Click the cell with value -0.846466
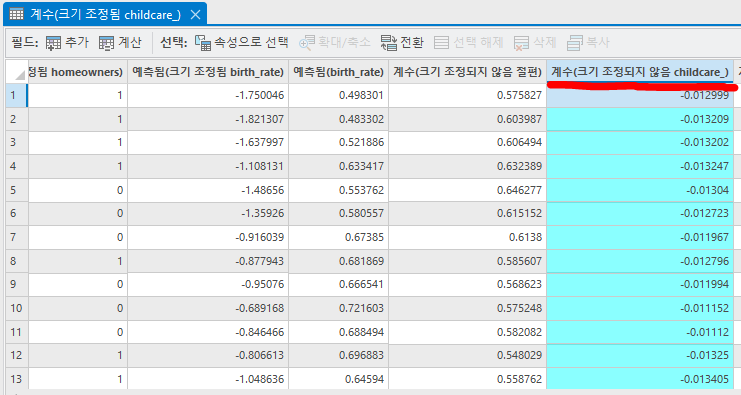The image size is (741, 395). pos(208,332)
